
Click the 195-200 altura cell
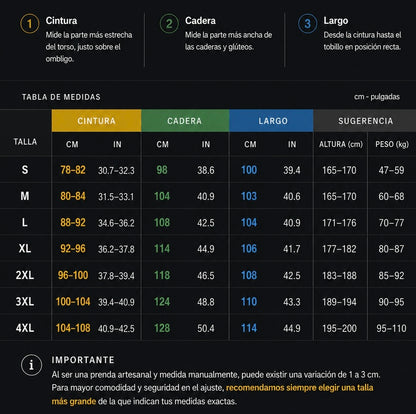[x=339, y=328]
